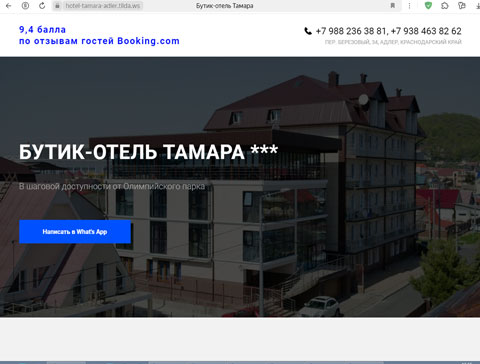This screenshot has height=364, width=480.
Task: Click the '9,4 балла' rating text
Action: (42, 30)
